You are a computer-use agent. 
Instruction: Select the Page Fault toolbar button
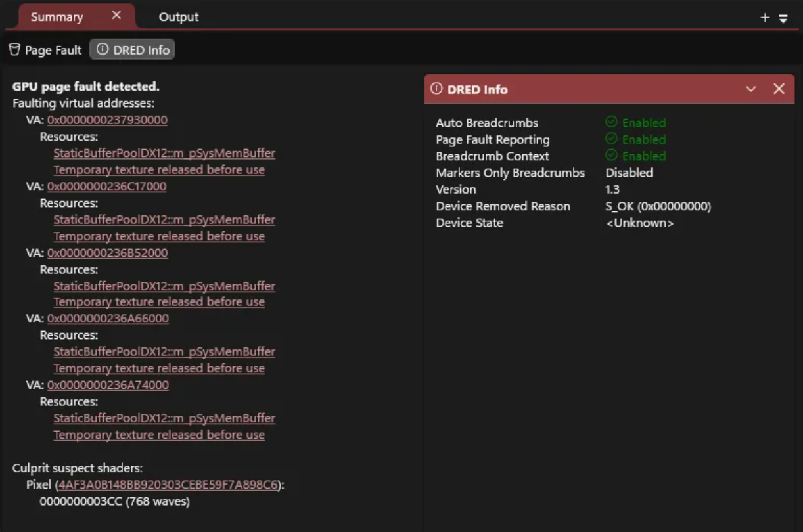pos(45,50)
